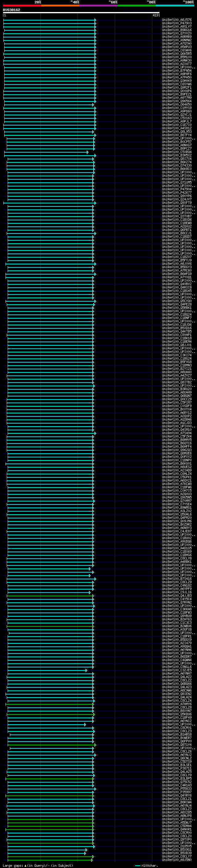Click the UniRef100_C5FZK4 label

tap(177, 436)
